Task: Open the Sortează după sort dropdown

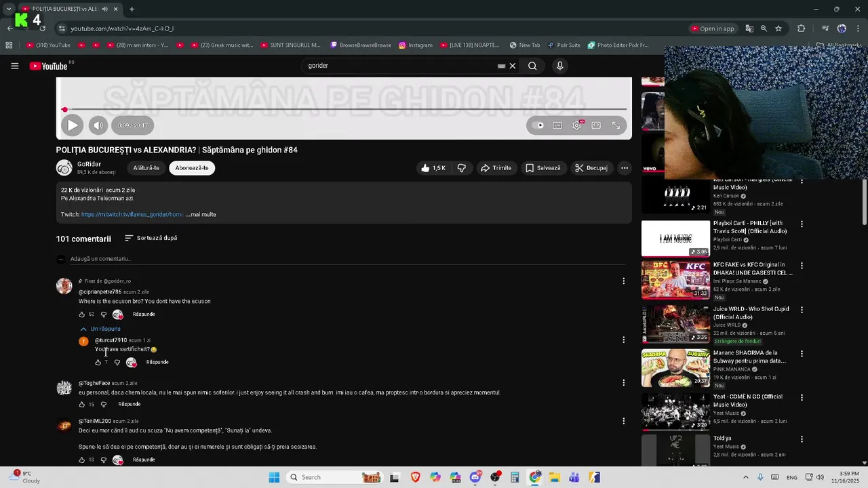Action: tap(151, 239)
